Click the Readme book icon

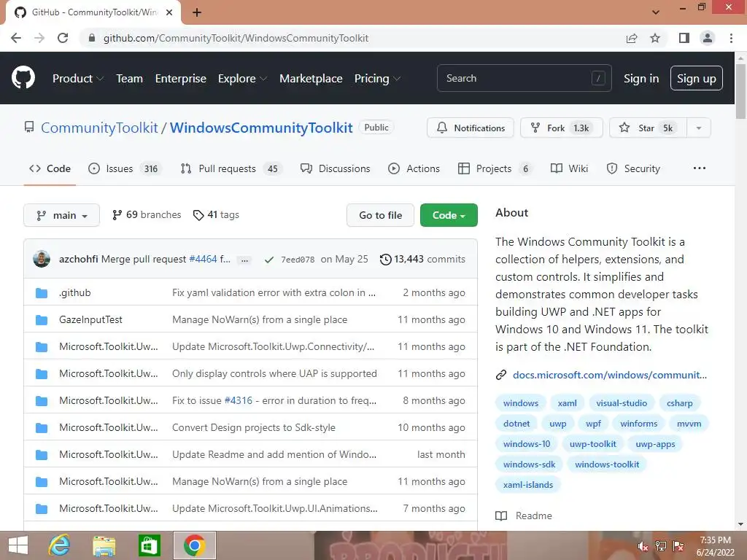pos(501,516)
